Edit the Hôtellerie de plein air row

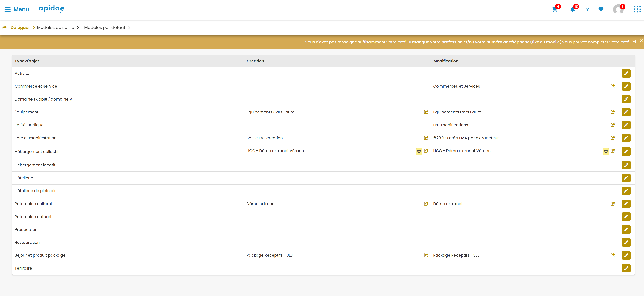(626, 191)
